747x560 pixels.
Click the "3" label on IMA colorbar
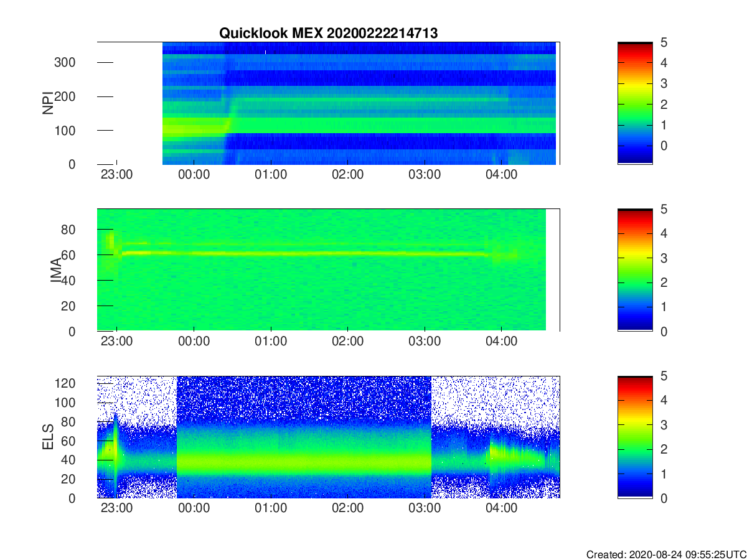tap(663, 258)
